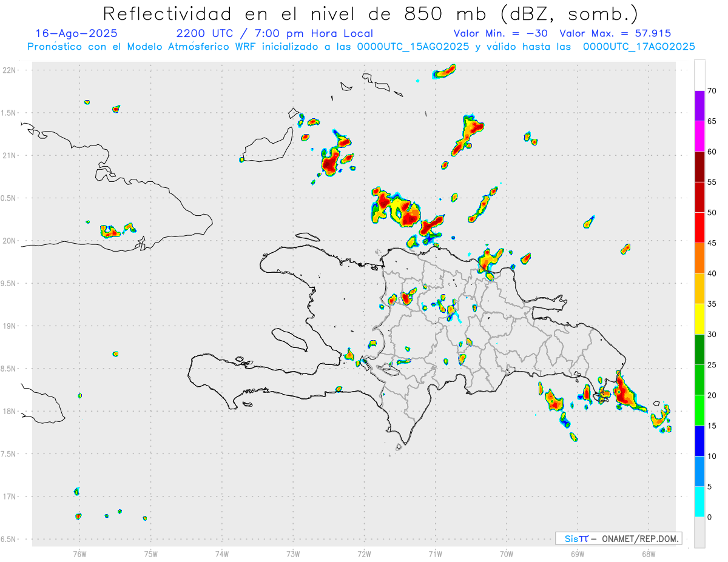728x562 pixels.
Task: Pick the dark blue 10–15 dBZ legend swatch
Action: tap(699, 441)
